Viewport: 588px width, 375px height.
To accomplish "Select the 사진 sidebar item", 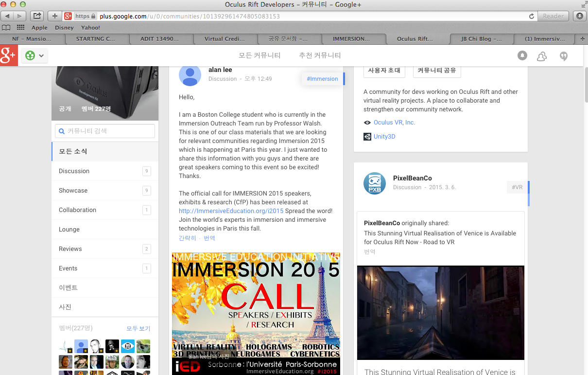I will coord(105,307).
